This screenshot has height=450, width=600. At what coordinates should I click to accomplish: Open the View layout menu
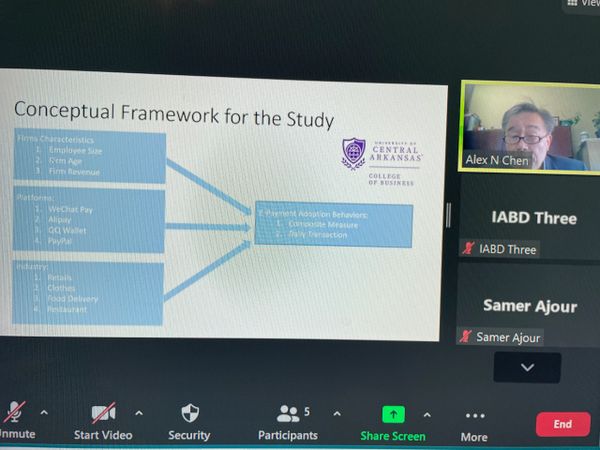pos(580,4)
